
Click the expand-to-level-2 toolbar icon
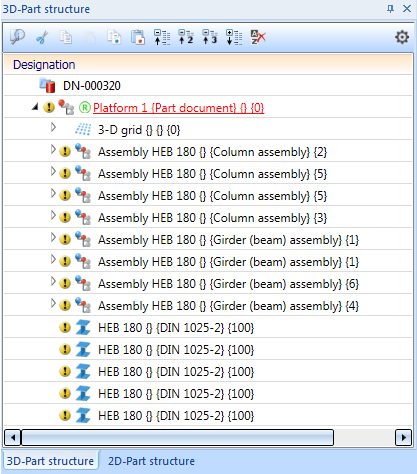point(186,37)
